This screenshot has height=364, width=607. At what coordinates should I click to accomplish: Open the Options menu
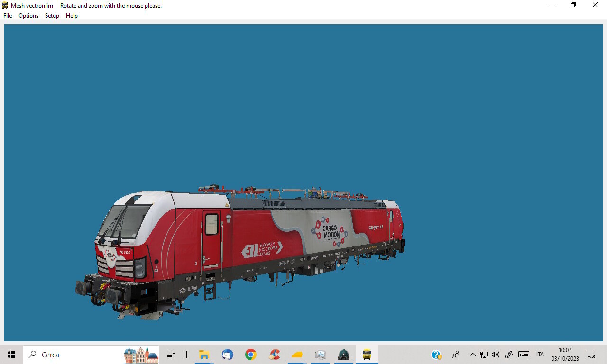[28, 16]
